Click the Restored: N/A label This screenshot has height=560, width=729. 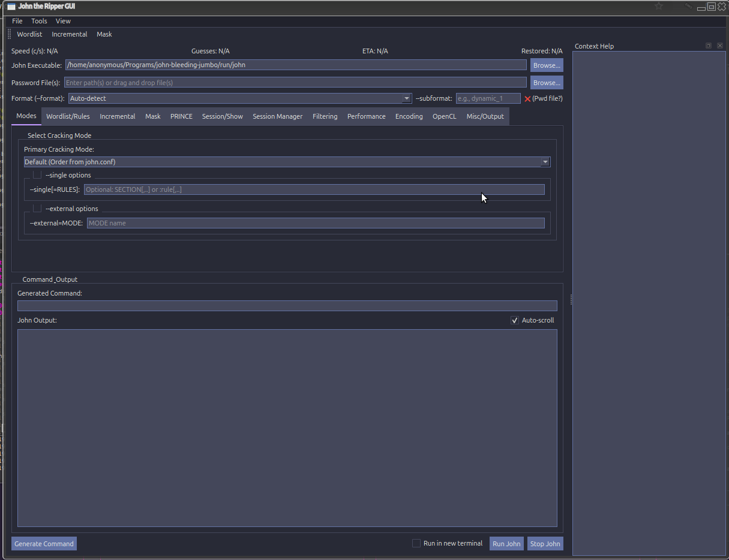click(542, 51)
